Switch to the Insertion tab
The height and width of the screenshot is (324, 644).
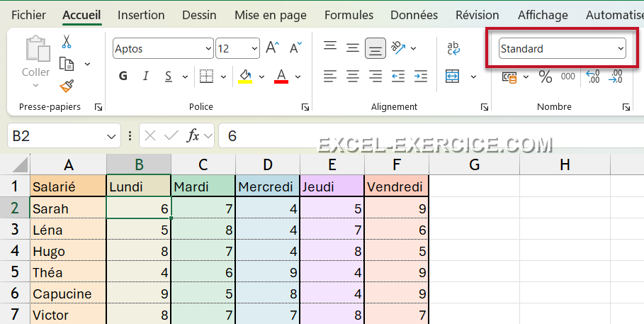click(141, 15)
